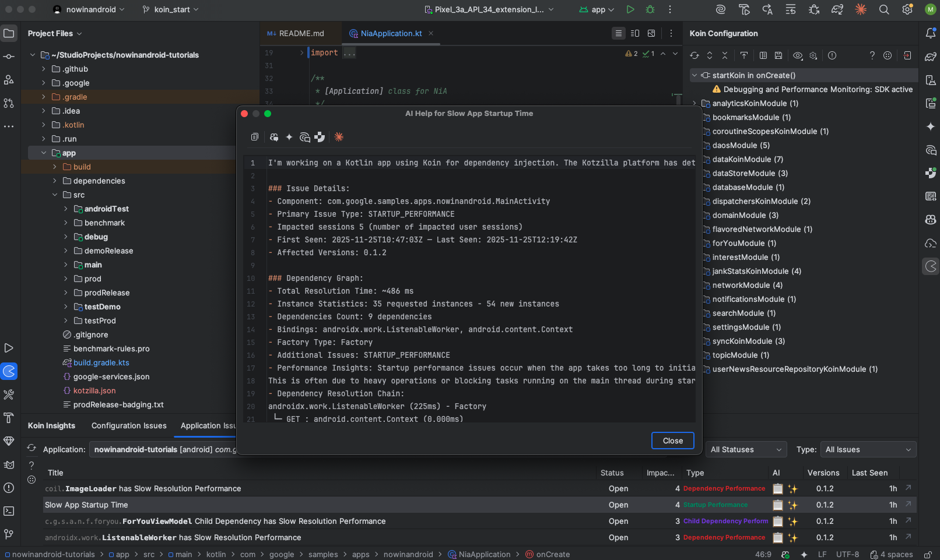This screenshot has height=560, width=940.
Task: Select the Configuration Issues tab
Action: (129, 425)
